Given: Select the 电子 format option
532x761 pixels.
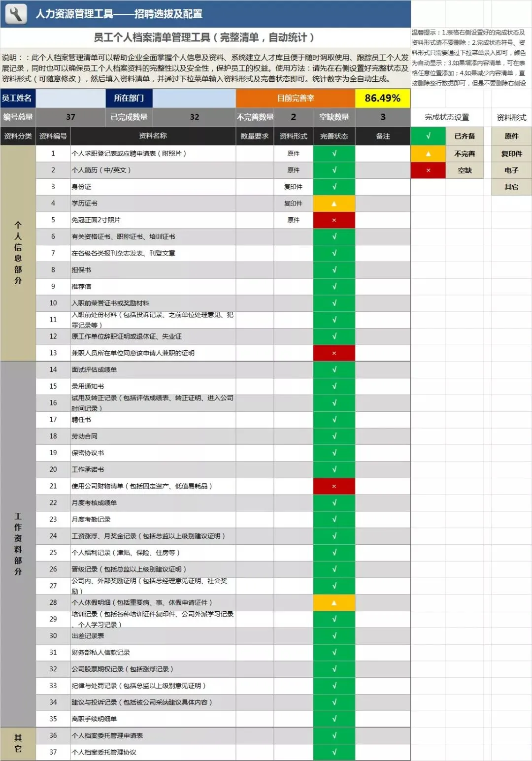Looking at the screenshot, I should 511,170.
